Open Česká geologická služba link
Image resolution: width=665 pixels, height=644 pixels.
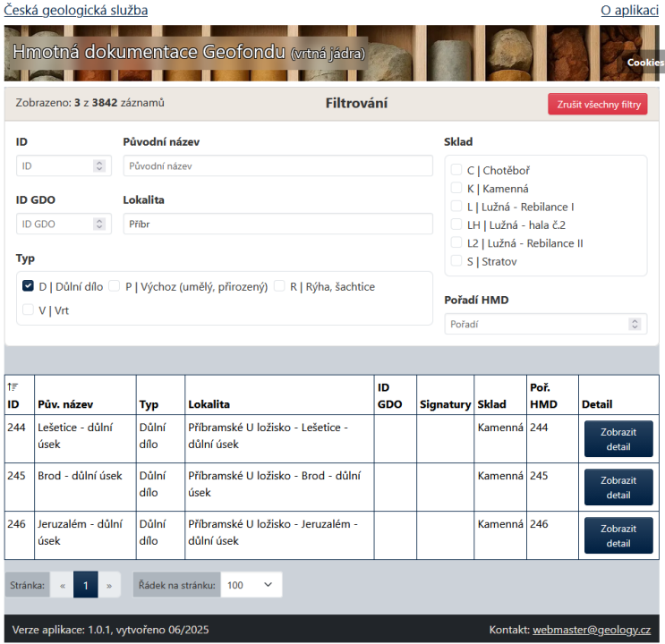point(76,11)
